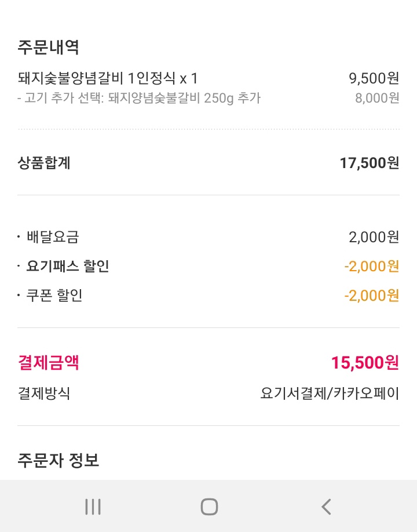Tap the 요기패스 discount -2,000원 amount

point(371,267)
